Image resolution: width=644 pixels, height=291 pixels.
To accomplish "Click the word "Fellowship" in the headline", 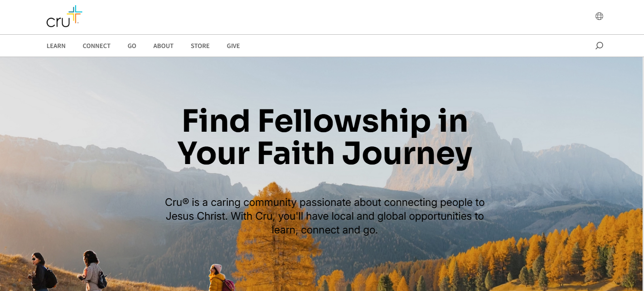I will (x=344, y=121).
